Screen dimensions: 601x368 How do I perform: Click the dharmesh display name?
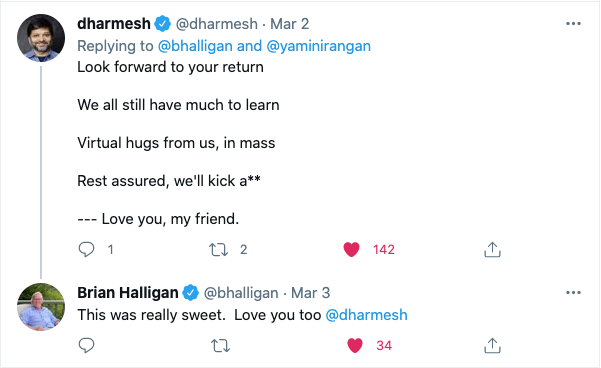coord(114,24)
